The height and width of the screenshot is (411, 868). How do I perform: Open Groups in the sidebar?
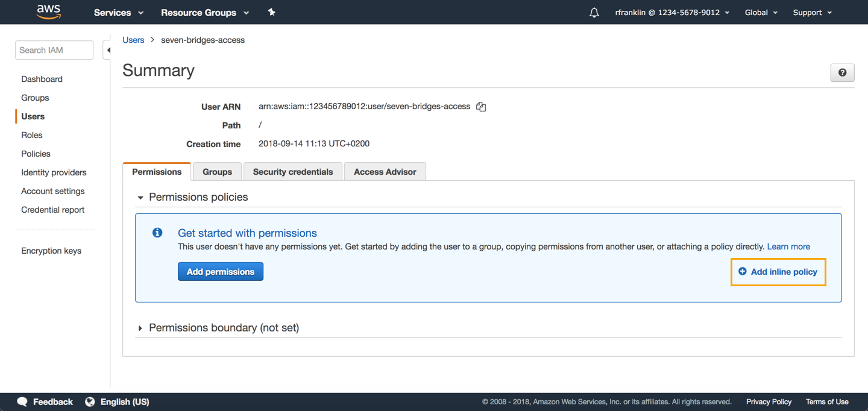(35, 98)
